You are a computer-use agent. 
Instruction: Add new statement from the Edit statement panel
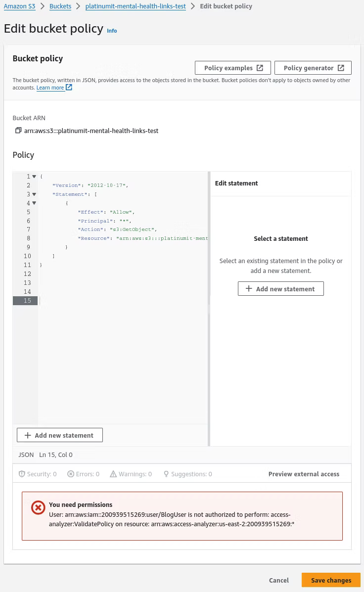click(281, 289)
